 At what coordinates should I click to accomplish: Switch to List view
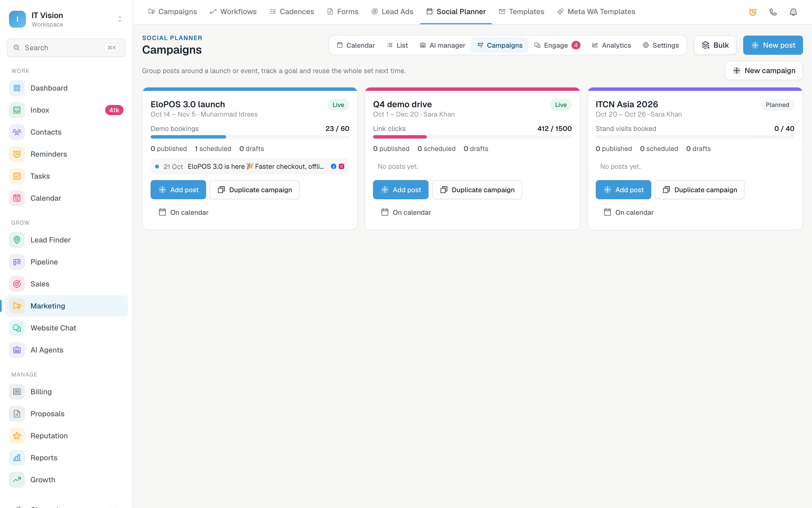point(397,45)
